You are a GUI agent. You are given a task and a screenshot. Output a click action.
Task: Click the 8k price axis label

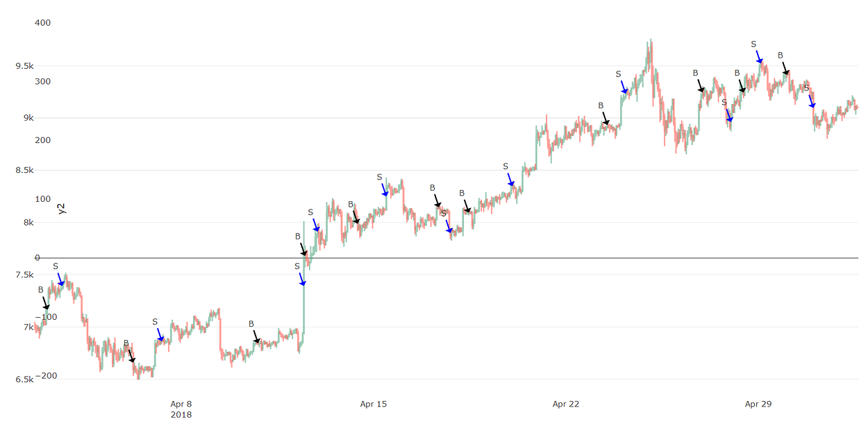coord(27,223)
